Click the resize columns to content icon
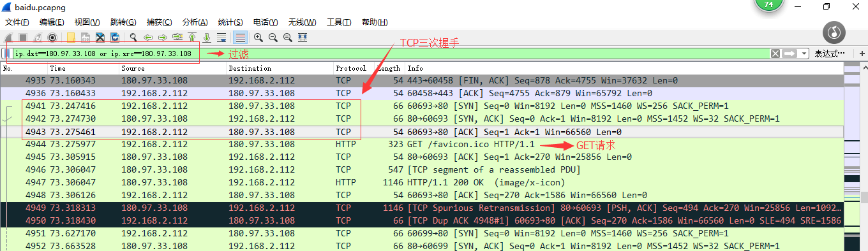This screenshot has height=251, width=868. 303,38
